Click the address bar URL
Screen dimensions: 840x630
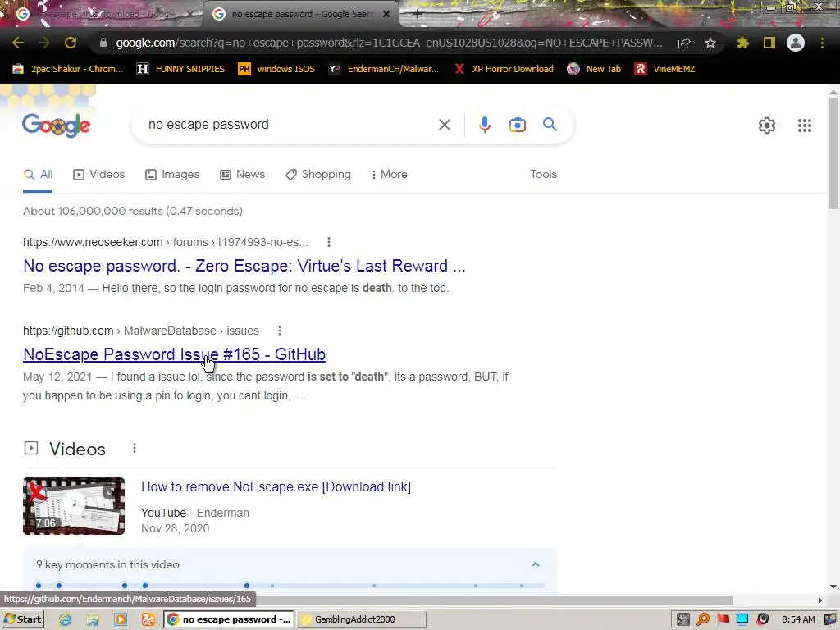[x=390, y=43]
